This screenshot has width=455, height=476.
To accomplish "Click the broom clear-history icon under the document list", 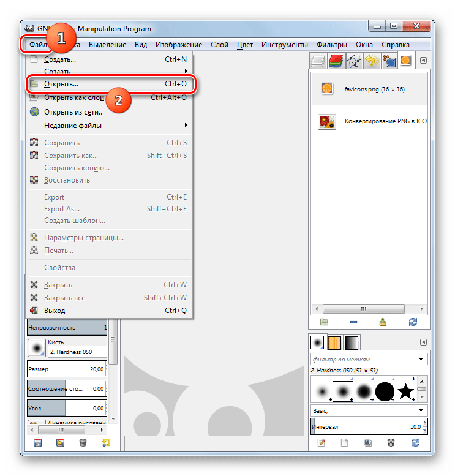I will pos(383,322).
